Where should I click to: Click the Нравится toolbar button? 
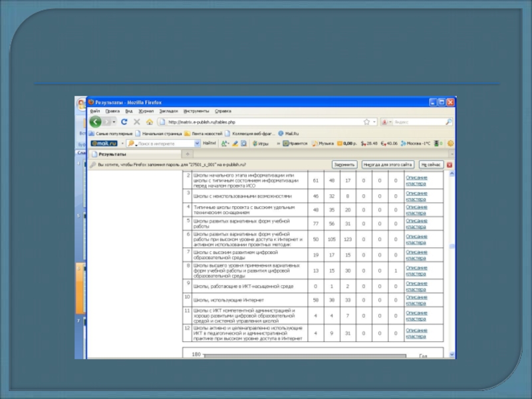click(x=295, y=144)
